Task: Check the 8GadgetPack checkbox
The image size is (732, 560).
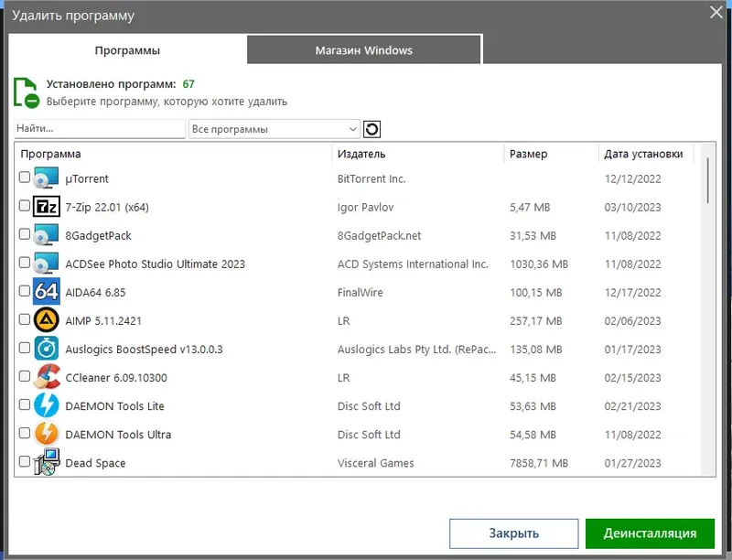Action: [x=25, y=235]
